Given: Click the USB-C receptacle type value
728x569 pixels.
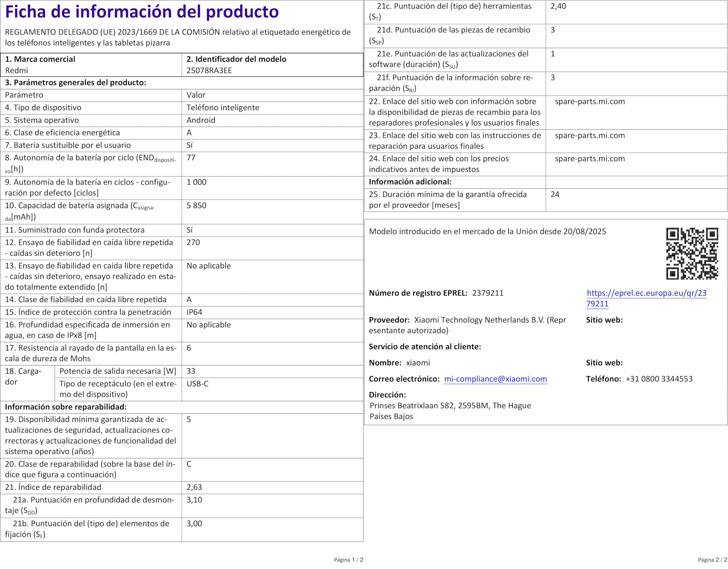Looking at the screenshot, I should tap(197, 384).
